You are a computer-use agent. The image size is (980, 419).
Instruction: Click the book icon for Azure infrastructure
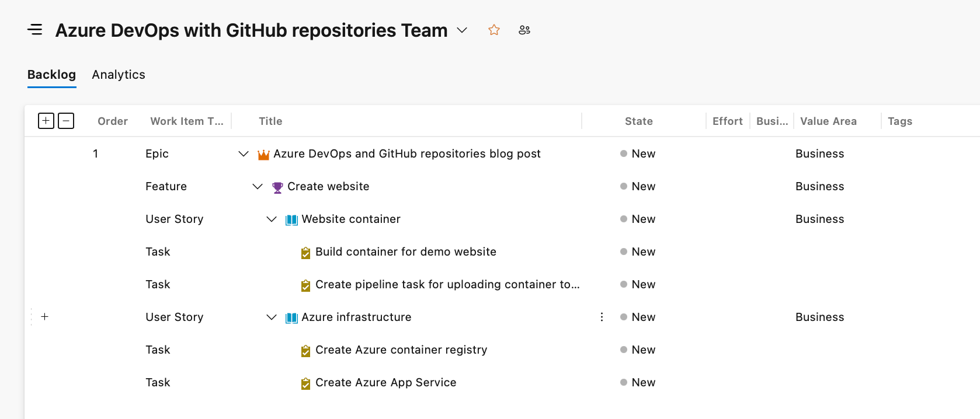291,317
